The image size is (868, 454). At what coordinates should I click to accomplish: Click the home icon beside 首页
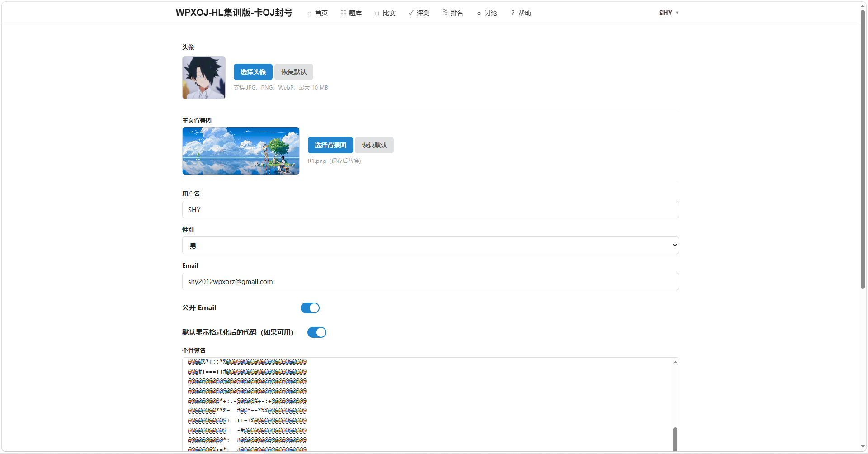[x=309, y=14]
